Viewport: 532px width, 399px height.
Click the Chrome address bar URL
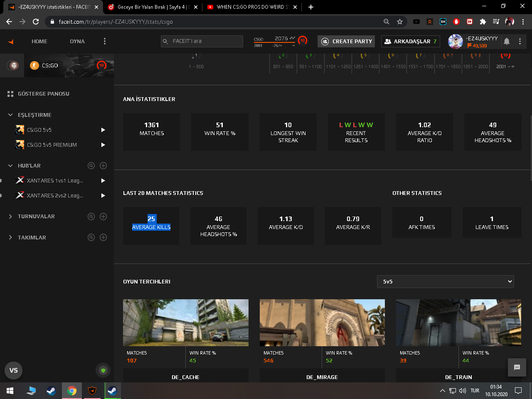click(116, 22)
